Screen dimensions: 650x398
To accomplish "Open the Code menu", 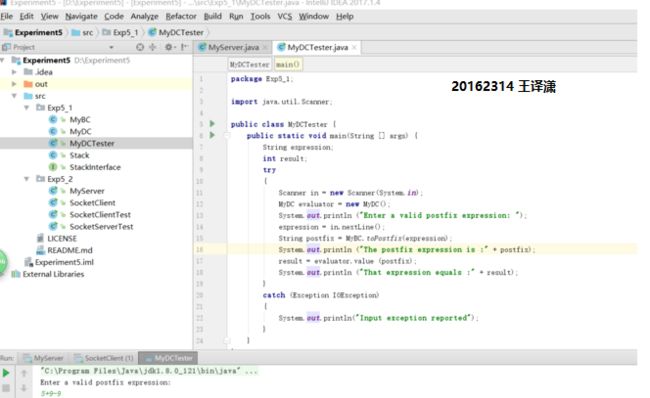I will pyautogui.click(x=114, y=17).
